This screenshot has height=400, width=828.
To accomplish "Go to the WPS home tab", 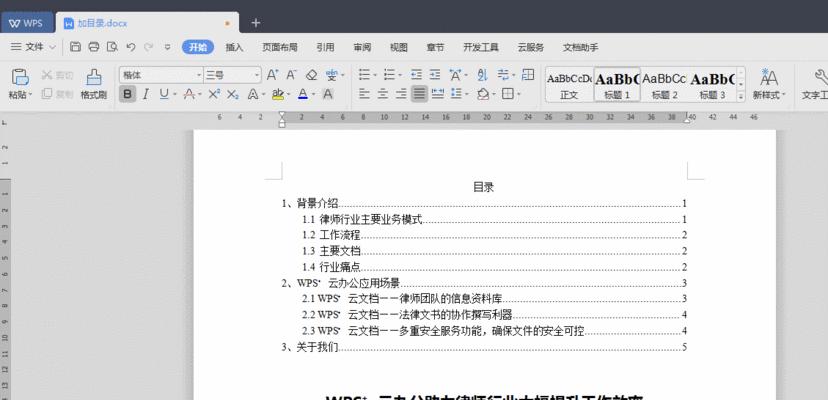I will pyautogui.click(x=27, y=23).
